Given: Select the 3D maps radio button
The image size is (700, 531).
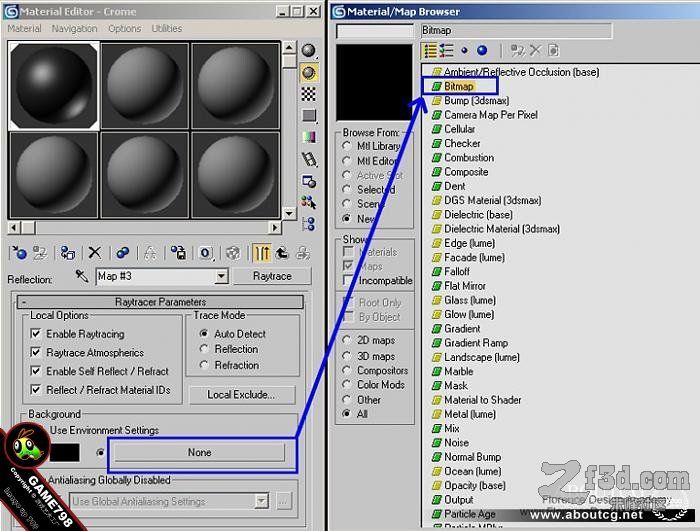Looking at the screenshot, I should coord(346,356).
